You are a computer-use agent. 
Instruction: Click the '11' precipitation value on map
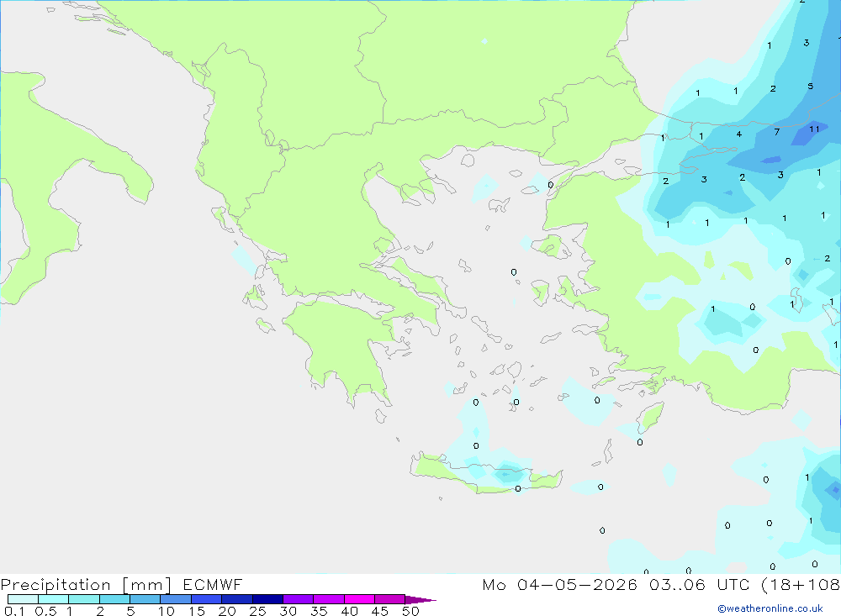tap(814, 129)
